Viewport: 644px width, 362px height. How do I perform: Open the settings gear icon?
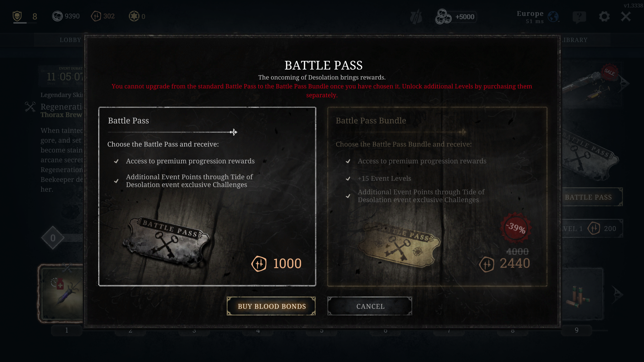[604, 17]
